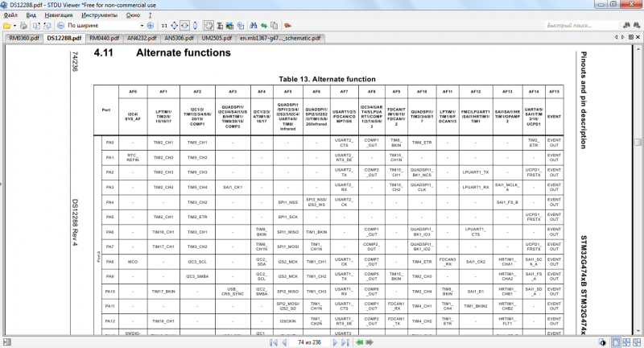Click the vertical scrollbar thumb

[x=638, y=142]
